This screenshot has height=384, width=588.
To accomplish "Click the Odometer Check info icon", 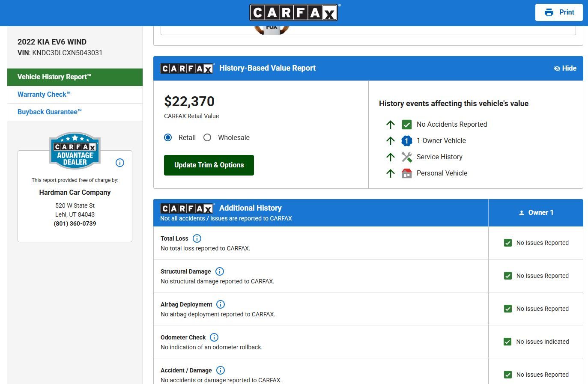I will [x=214, y=337].
